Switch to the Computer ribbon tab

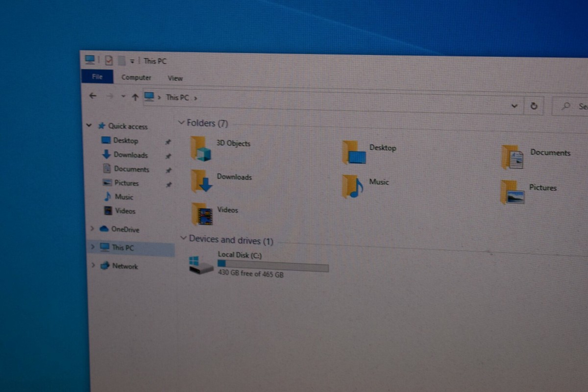click(x=136, y=77)
